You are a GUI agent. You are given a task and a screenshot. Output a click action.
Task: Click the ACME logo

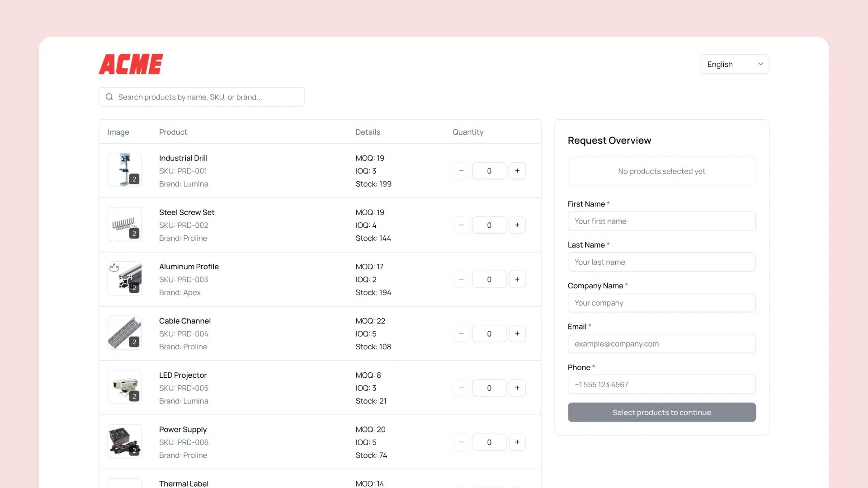(x=131, y=64)
